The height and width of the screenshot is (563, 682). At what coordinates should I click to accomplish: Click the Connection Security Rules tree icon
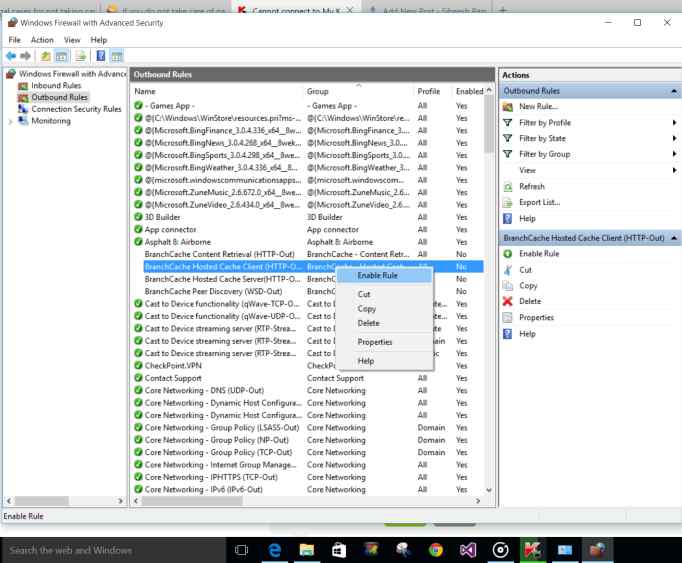pyautogui.click(x=23, y=109)
